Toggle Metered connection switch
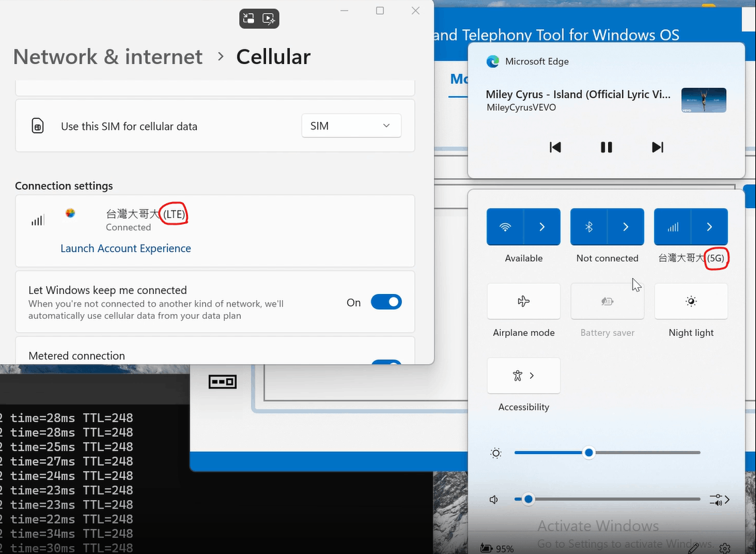 pos(386,361)
